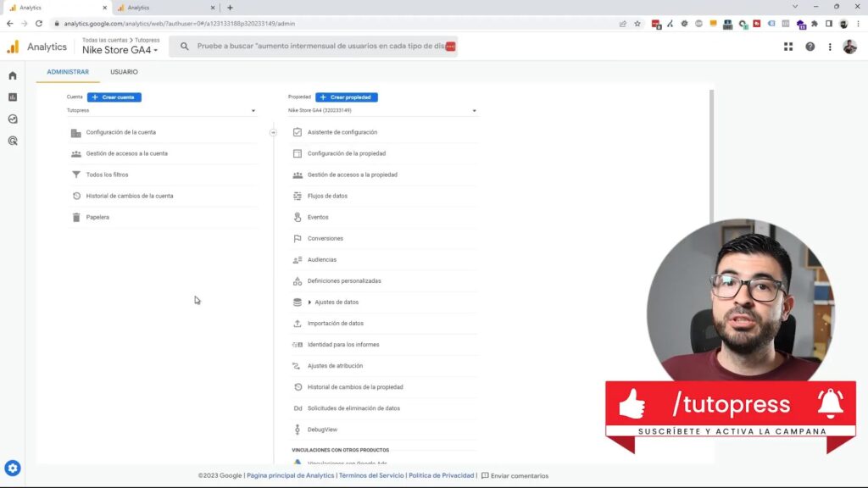868x488 pixels.
Task: Open Home from left sidebar
Action: point(12,75)
